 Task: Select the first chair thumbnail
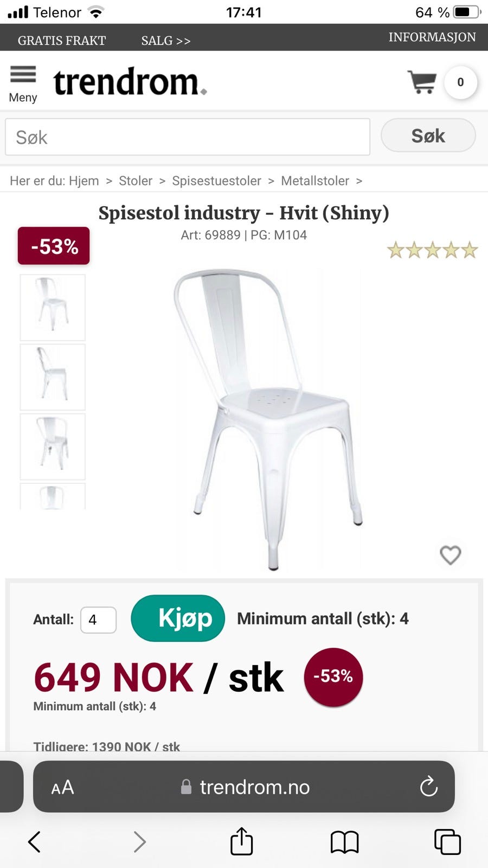(x=53, y=307)
